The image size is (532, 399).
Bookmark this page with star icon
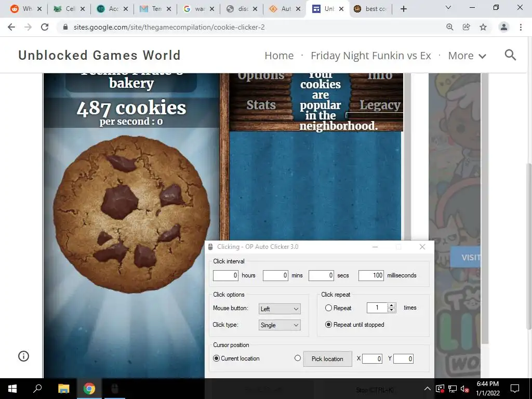click(x=483, y=27)
